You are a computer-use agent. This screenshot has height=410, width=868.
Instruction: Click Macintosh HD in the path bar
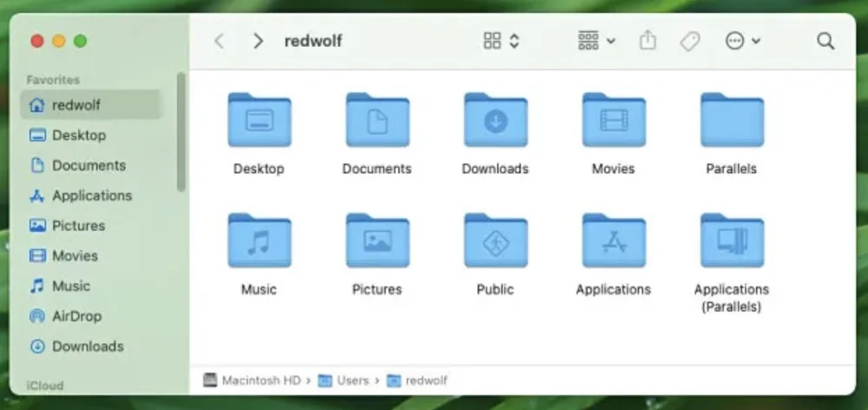click(x=252, y=380)
